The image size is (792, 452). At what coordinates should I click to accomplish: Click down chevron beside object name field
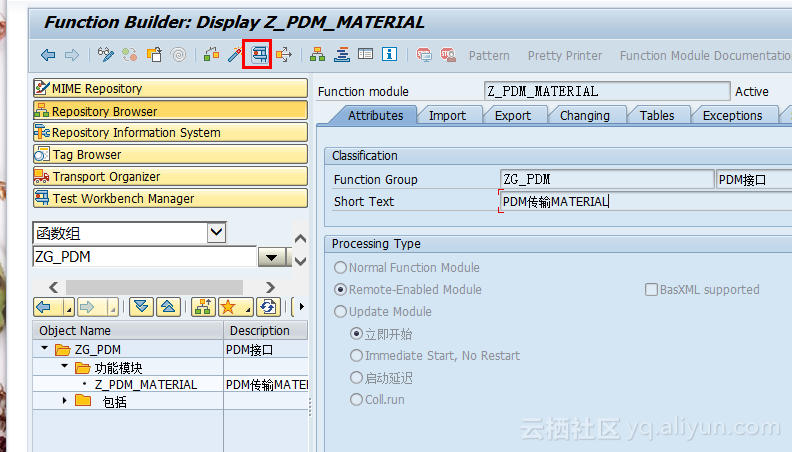tap(301, 261)
